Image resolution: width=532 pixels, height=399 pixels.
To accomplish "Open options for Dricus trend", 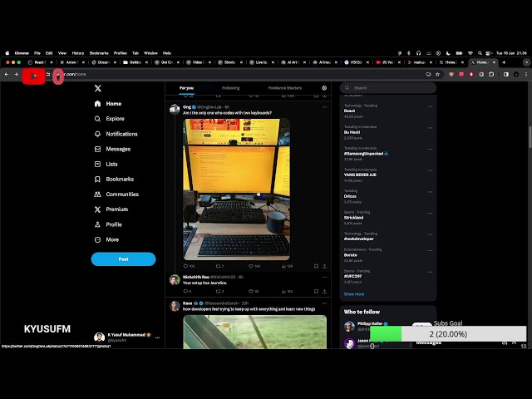I will [430, 192].
